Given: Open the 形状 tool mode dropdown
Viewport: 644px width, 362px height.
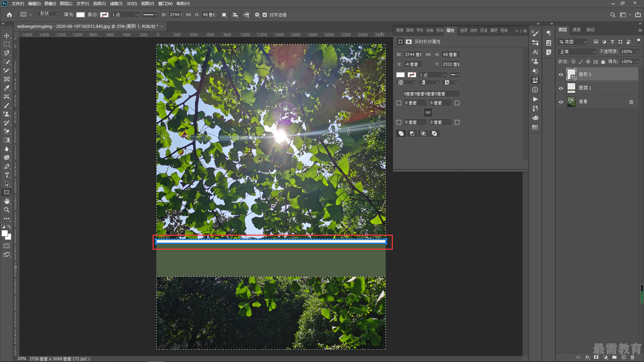Looking at the screenshot, I should [x=49, y=14].
